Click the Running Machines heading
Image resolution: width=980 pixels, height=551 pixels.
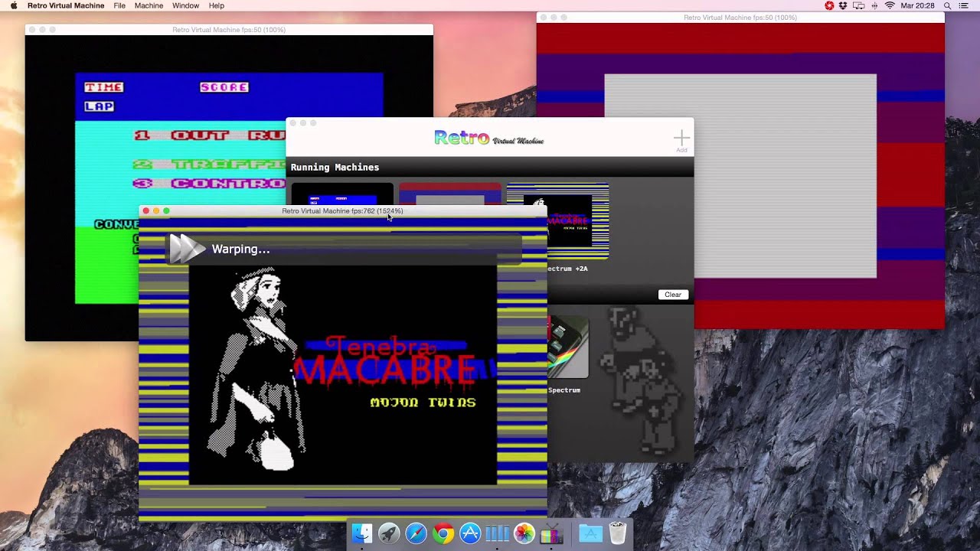(x=335, y=168)
